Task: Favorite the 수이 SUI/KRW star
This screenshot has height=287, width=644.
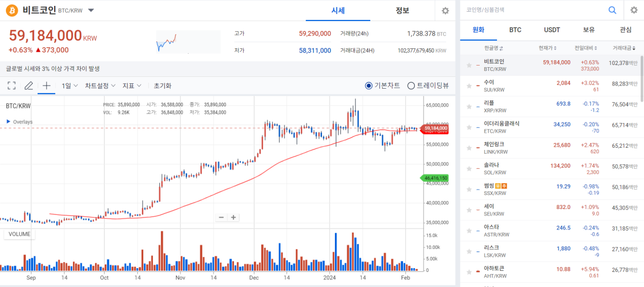Action: coord(469,86)
